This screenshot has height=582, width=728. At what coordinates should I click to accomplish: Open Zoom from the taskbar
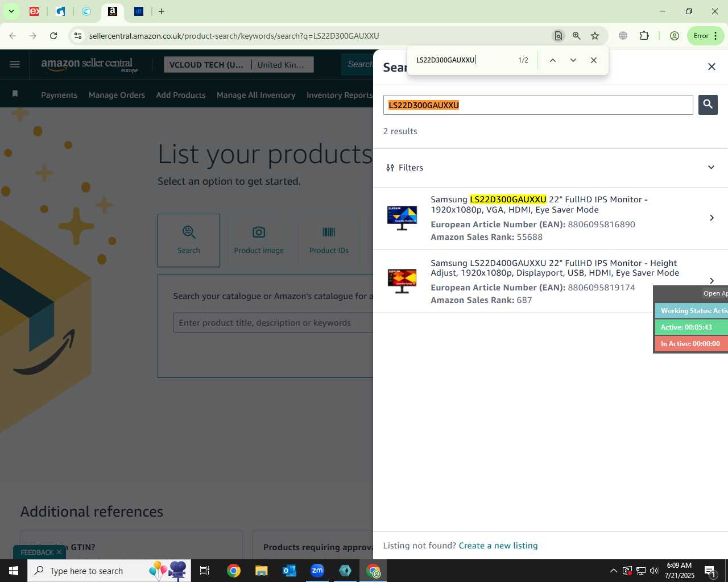point(317,571)
